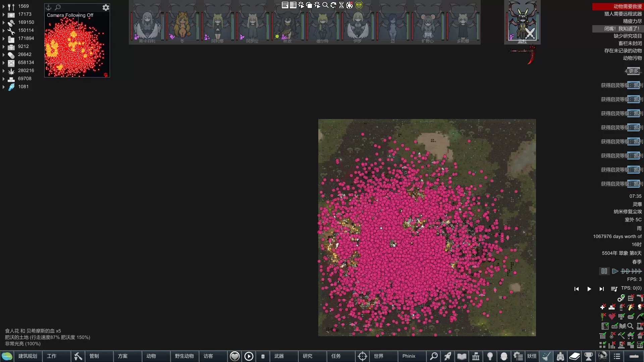
Task: Expand the 1081 feather resource row
Action: [4, 87]
